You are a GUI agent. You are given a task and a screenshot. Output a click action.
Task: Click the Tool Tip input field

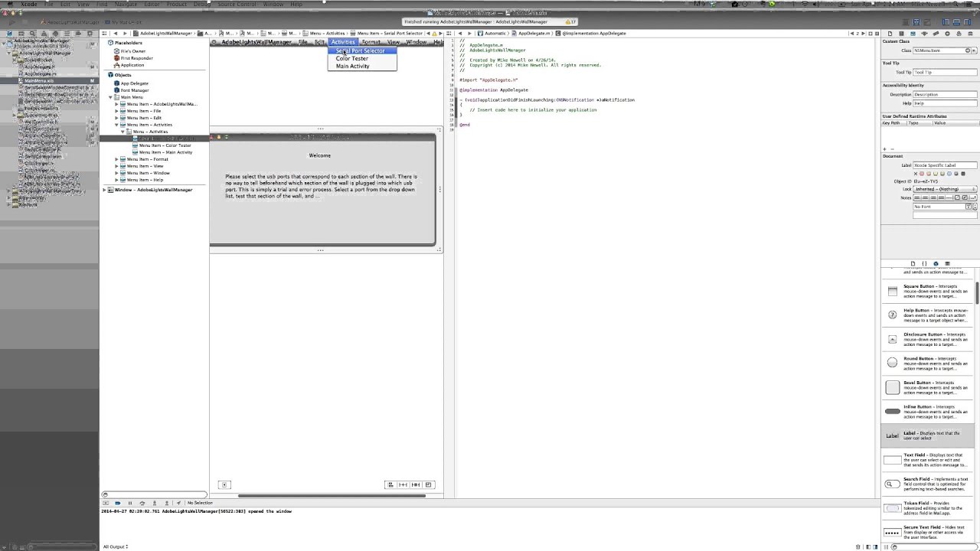[x=945, y=72]
